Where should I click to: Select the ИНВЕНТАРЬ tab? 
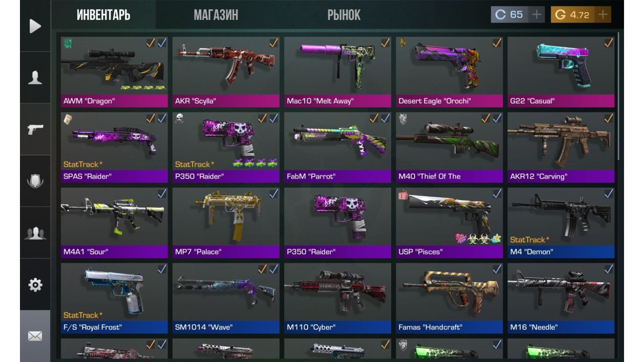point(103,15)
